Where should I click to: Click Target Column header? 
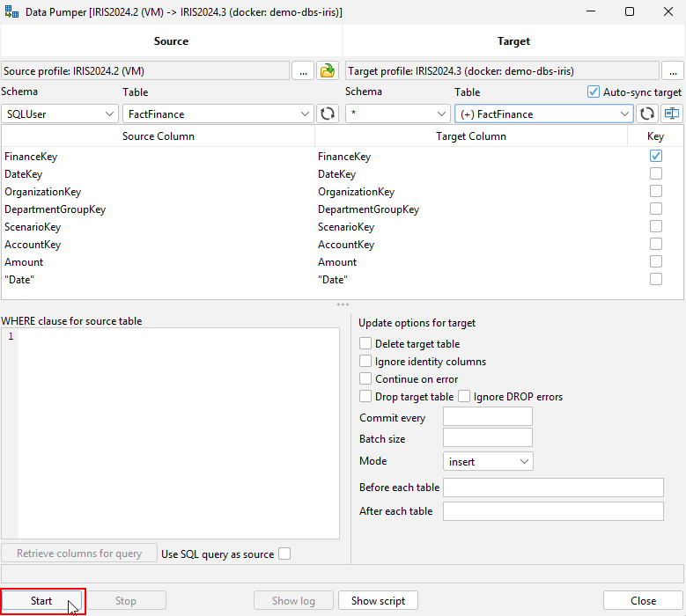471,136
